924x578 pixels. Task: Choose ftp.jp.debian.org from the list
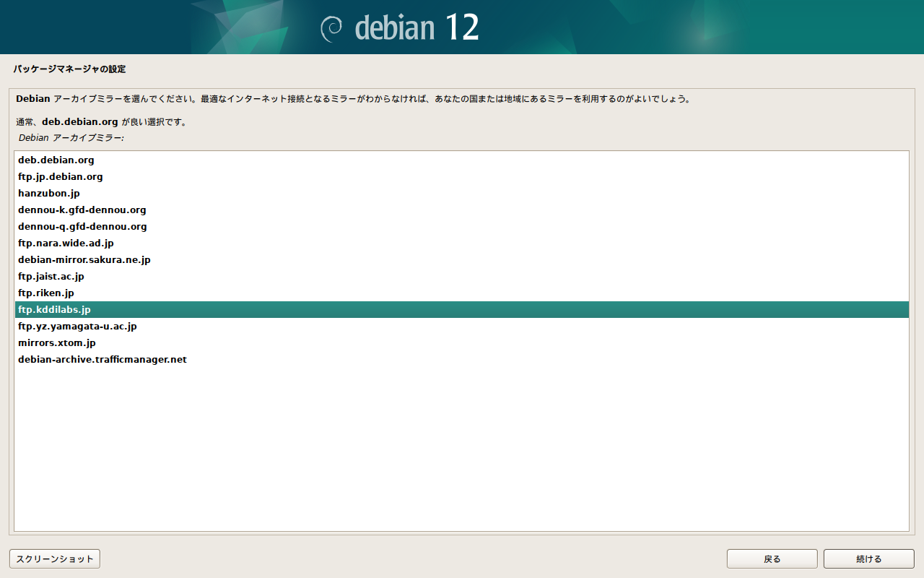tap(462, 176)
